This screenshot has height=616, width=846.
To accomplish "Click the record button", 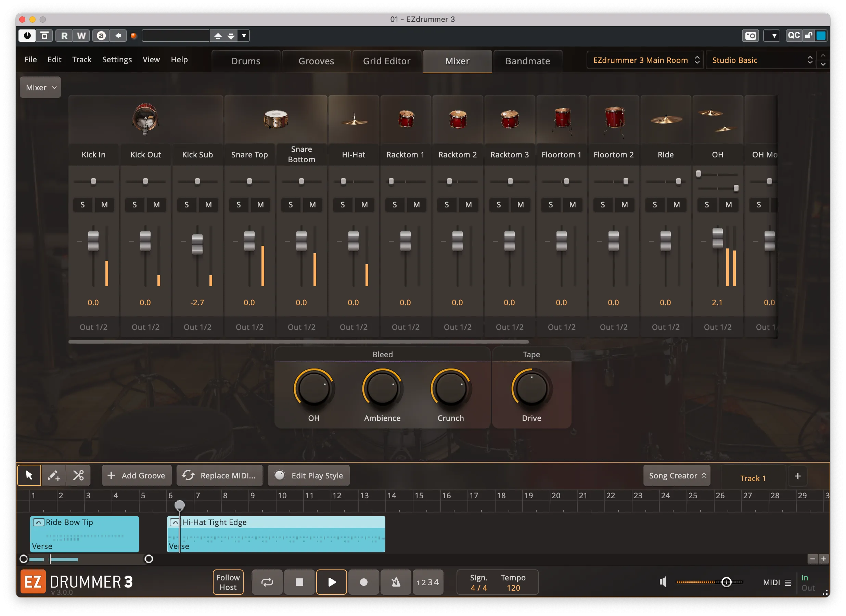I will (x=364, y=582).
